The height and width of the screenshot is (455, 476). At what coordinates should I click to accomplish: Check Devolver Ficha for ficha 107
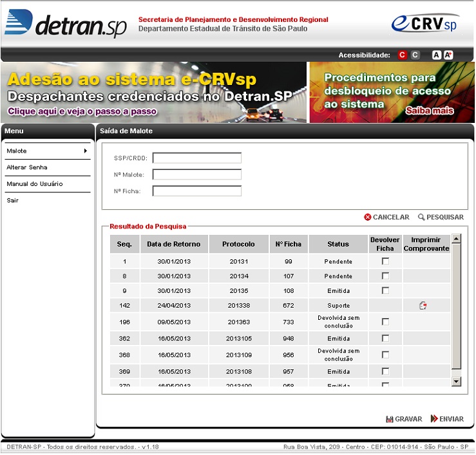(x=385, y=275)
